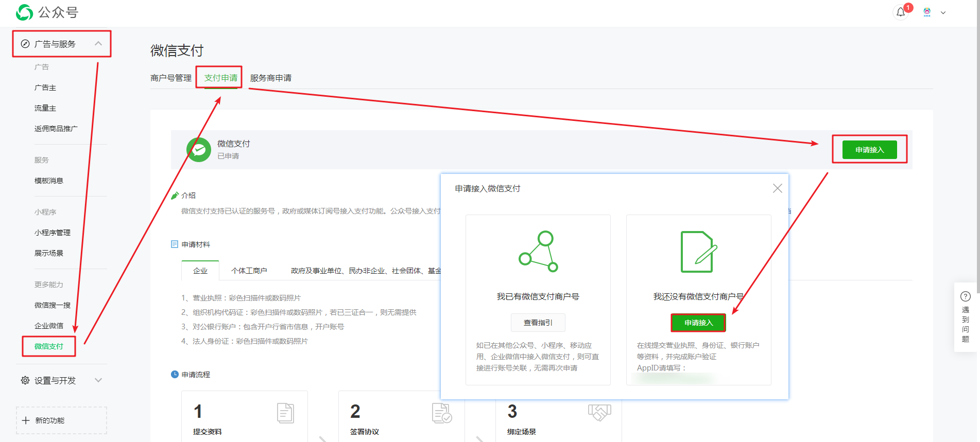Open the notification bell

click(x=901, y=12)
